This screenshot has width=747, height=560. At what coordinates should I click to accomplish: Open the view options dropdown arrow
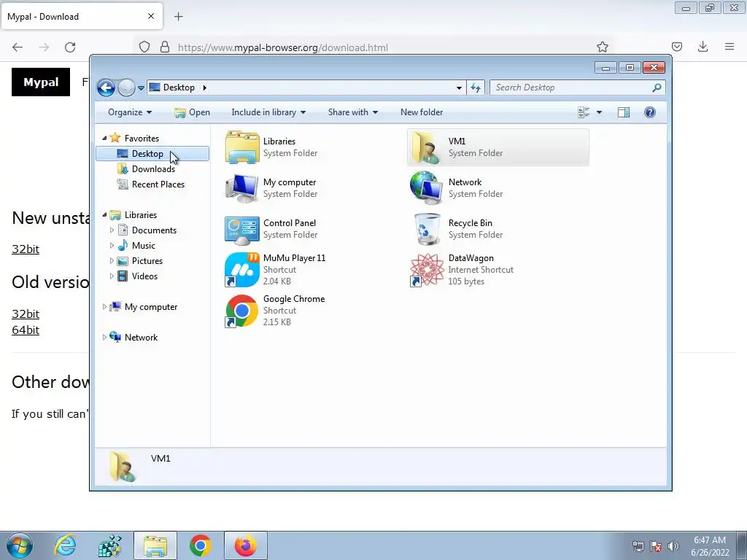[599, 112]
